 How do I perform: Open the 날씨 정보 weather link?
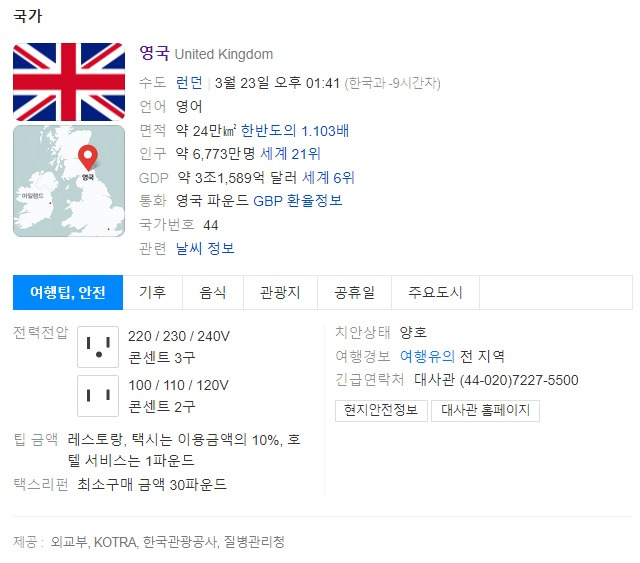(205, 248)
